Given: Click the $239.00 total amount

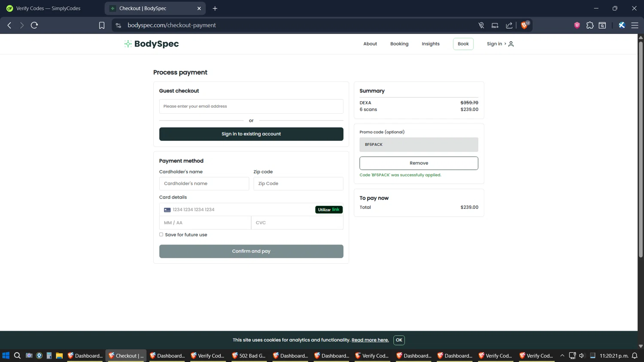Looking at the screenshot, I should pos(469,207).
